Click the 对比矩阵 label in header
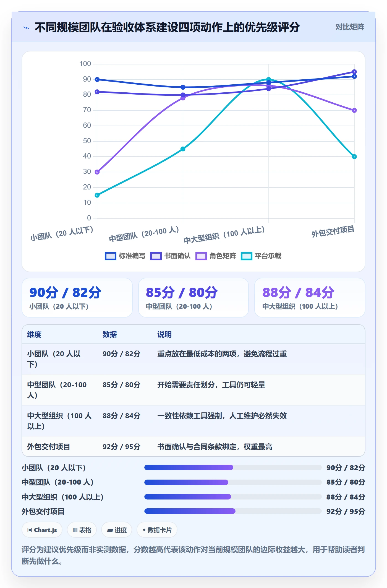The image size is (387, 588). pos(350,27)
